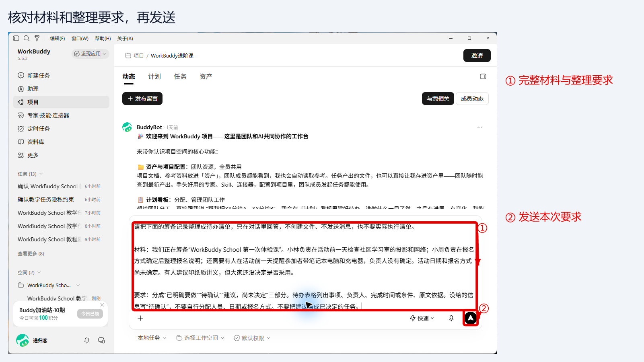Open the BuddyBot post's more options
Screen dimensions: 644x362
tap(480, 127)
